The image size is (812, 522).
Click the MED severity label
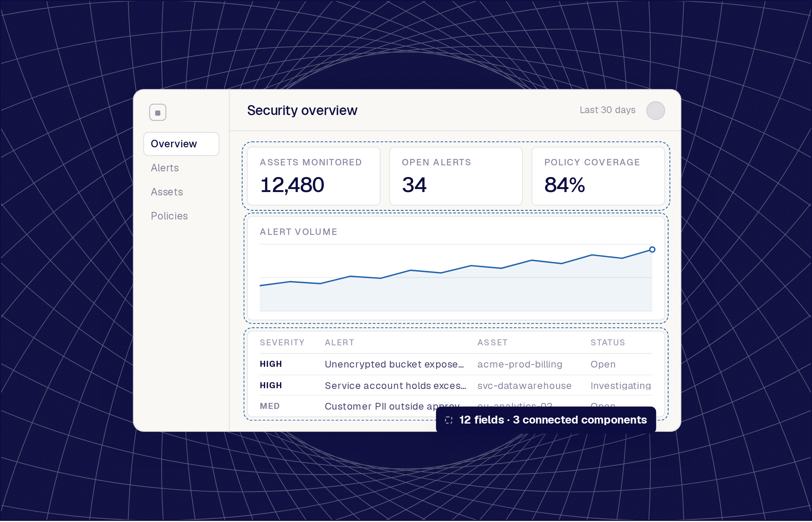270,406
